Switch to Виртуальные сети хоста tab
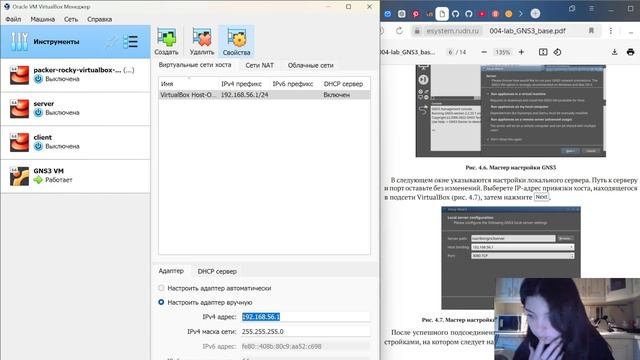 tap(195, 65)
